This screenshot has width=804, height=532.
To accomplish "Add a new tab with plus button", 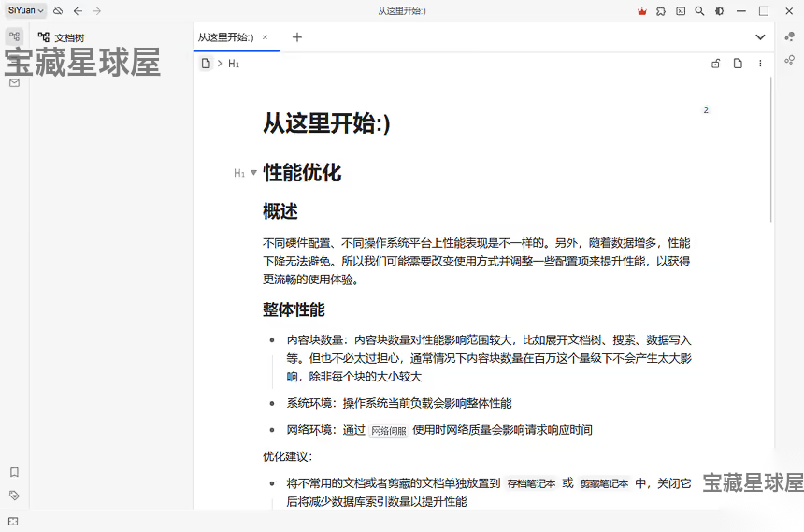I will coord(297,37).
